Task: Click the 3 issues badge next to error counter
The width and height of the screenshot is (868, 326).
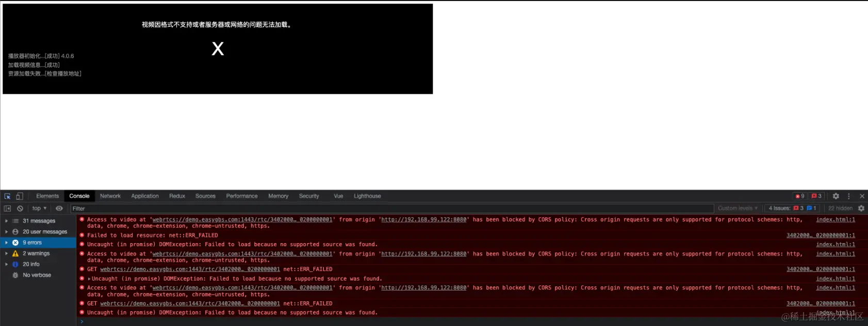Action: [x=816, y=196]
